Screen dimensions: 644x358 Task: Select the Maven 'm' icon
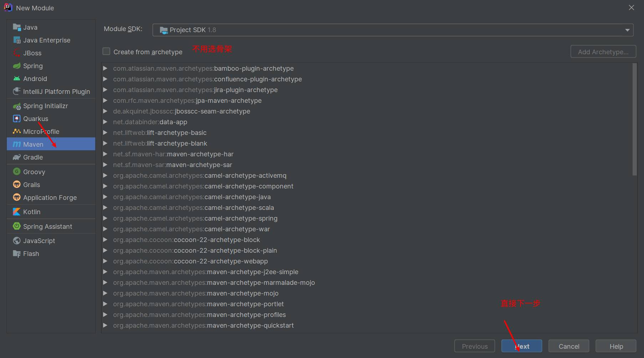click(17, 144)
